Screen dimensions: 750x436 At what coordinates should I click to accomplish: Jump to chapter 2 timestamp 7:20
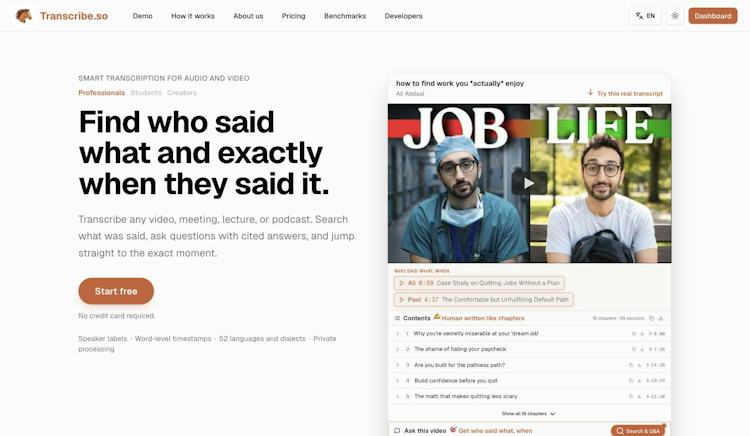(x=656, y=349)
